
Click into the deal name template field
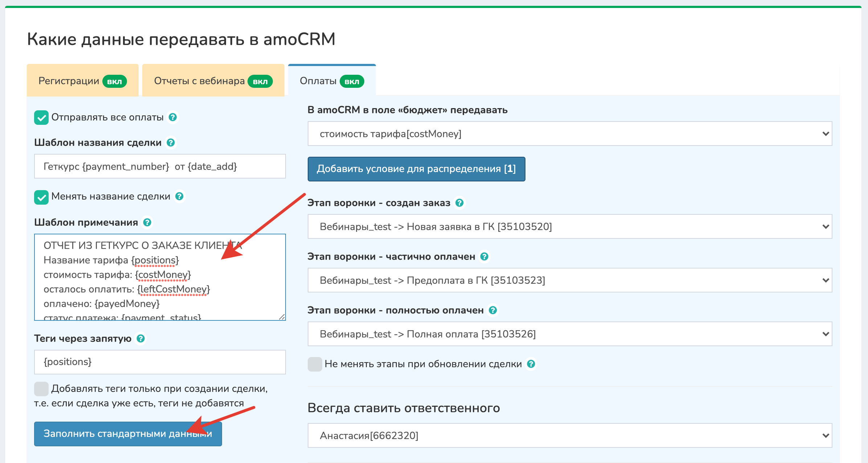click(160, 166)
